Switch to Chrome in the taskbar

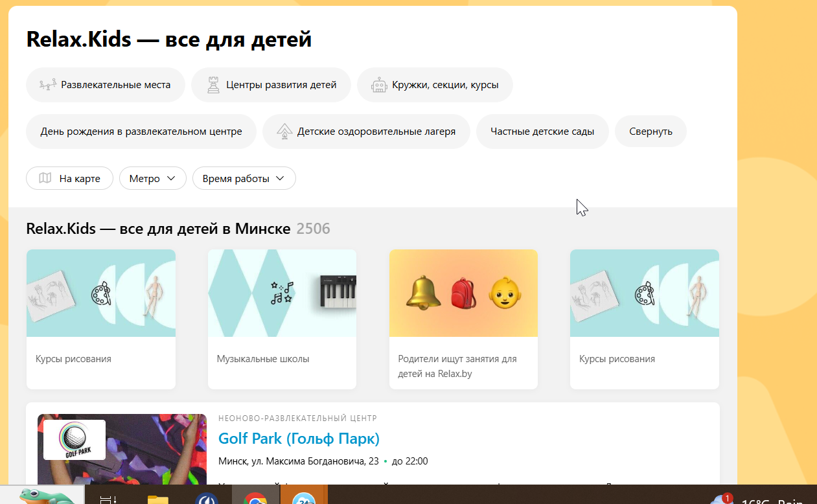pos(255,498)
